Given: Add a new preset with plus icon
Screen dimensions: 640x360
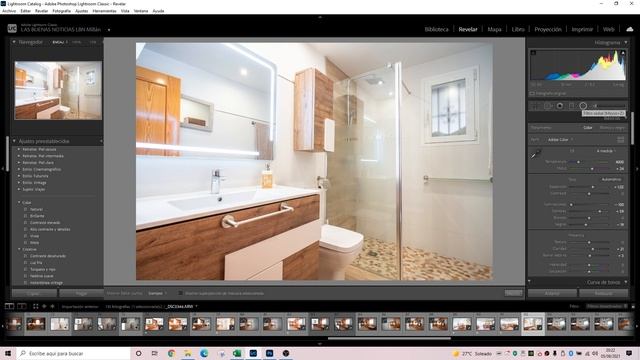Looking at the screenshot, I should [101, 141].
